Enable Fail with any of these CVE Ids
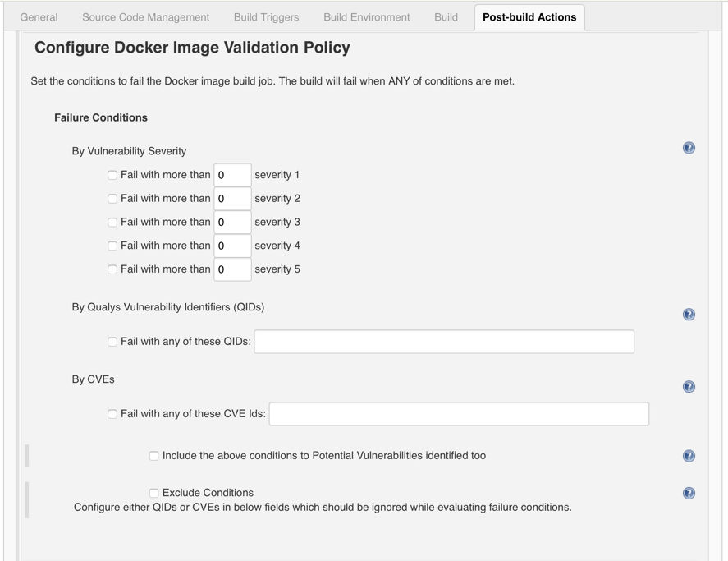 (x=112, y=414)
